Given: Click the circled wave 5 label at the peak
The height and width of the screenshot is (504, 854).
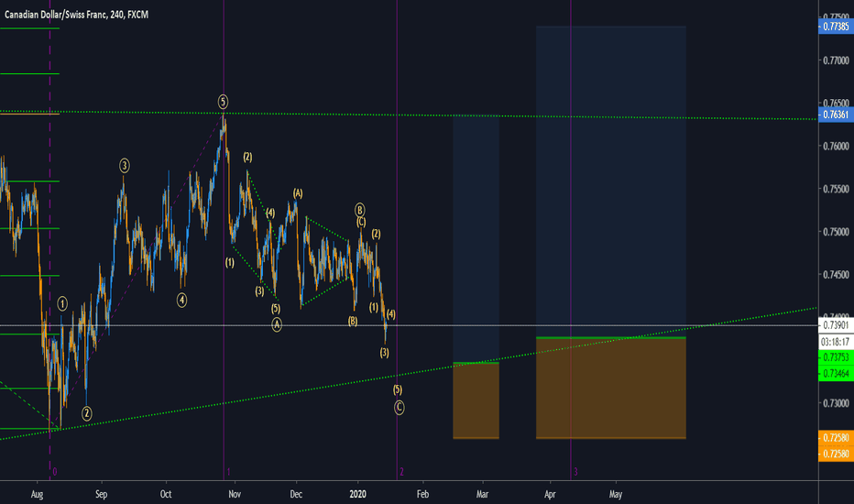Looking at the screenshot, I should click(223, 100).
